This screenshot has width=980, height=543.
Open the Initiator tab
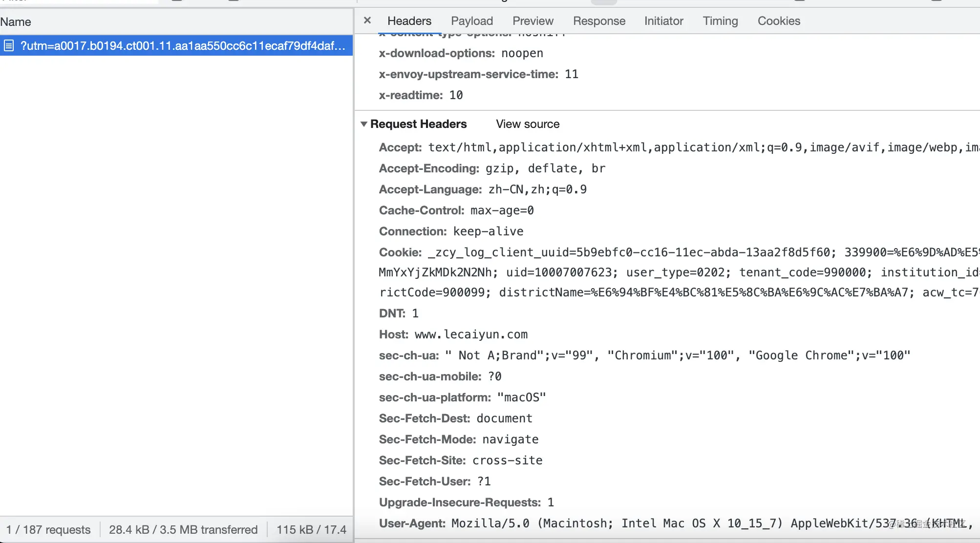point(663,21)
